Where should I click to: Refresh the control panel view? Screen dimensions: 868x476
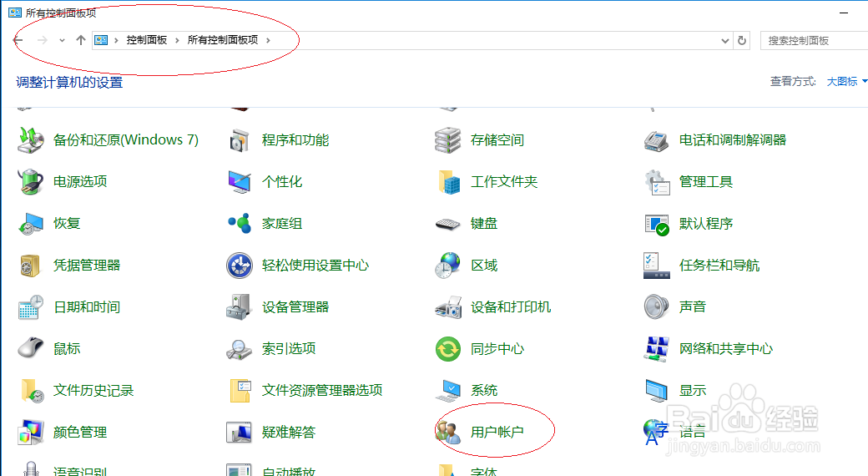click(x=742, y=40)
